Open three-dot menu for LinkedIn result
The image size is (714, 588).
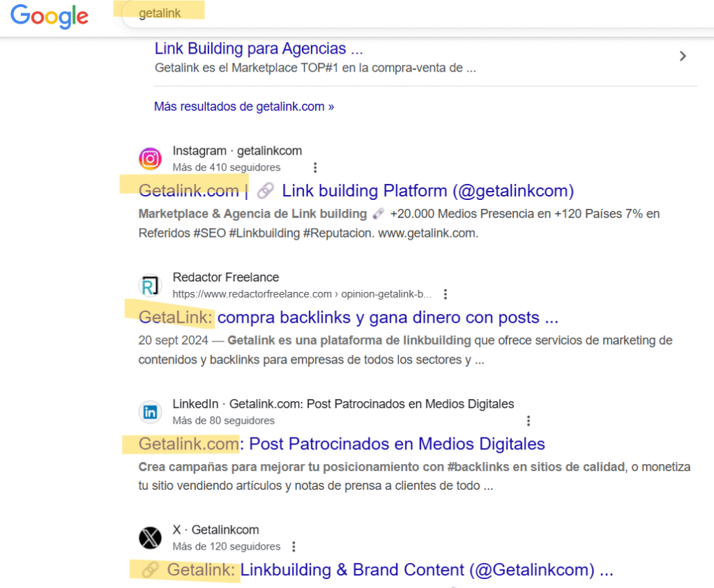tap(529, 421)
